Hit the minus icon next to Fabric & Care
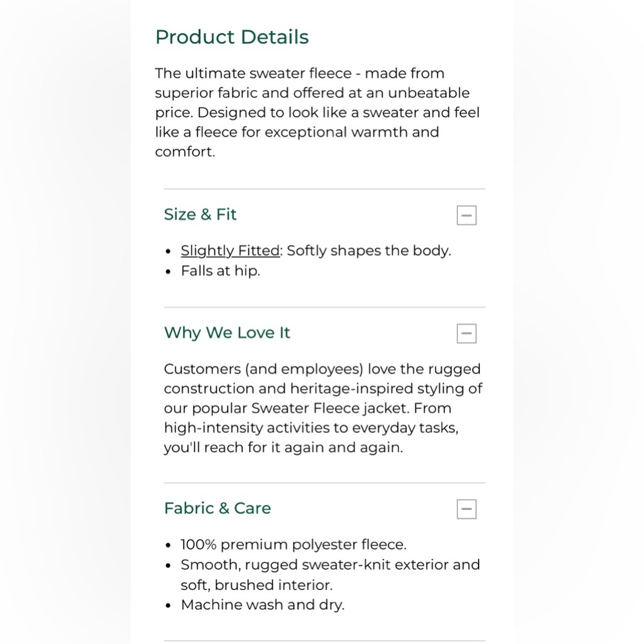This screenshot has height=644, width=644. click(x=466, y=509)
